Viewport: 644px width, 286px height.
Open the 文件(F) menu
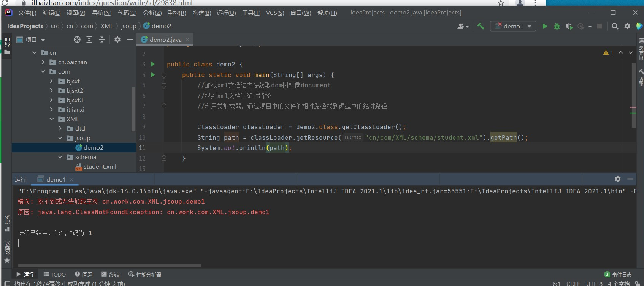pyautogui.click(x=27, y=13)
